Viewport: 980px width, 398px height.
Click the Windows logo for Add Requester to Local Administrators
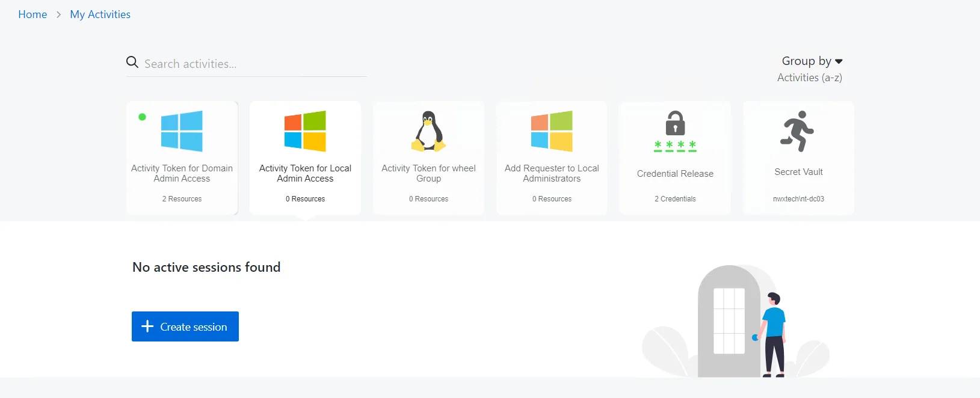point(552,131)
